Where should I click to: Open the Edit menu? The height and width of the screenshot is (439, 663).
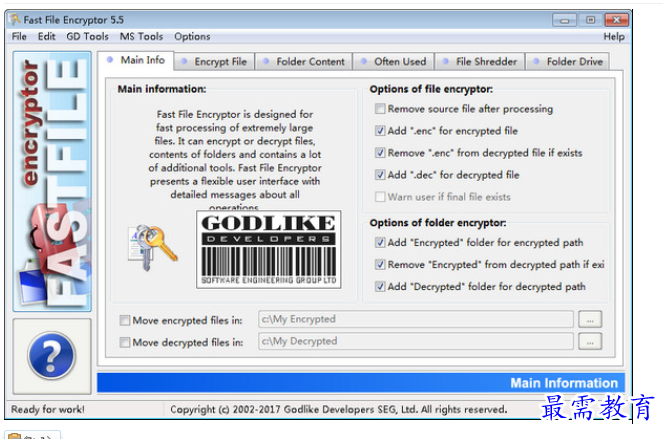pyautogui.click(x=47, y=36)
